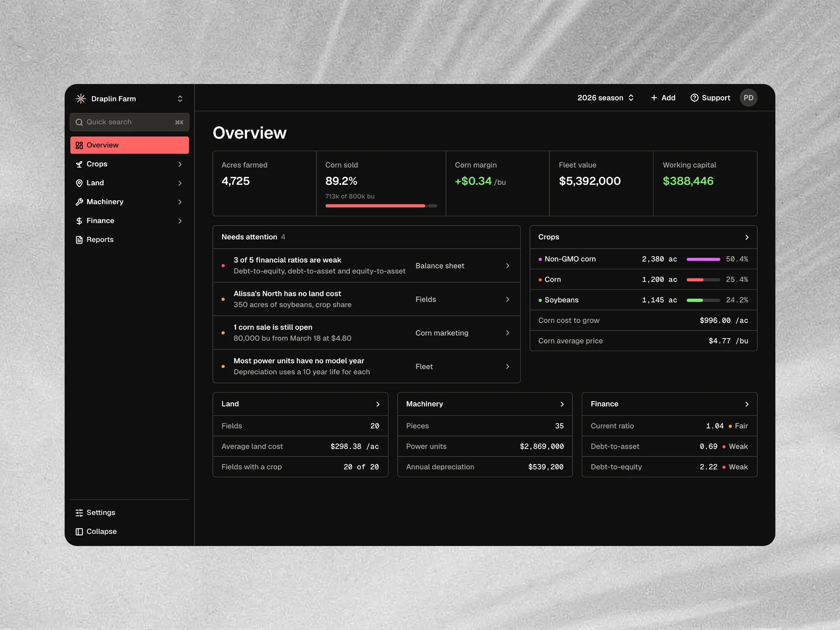Screen dimensions: 840x630
Task: Click the Collapse sidebar panel icon
Action: (79, 532)
